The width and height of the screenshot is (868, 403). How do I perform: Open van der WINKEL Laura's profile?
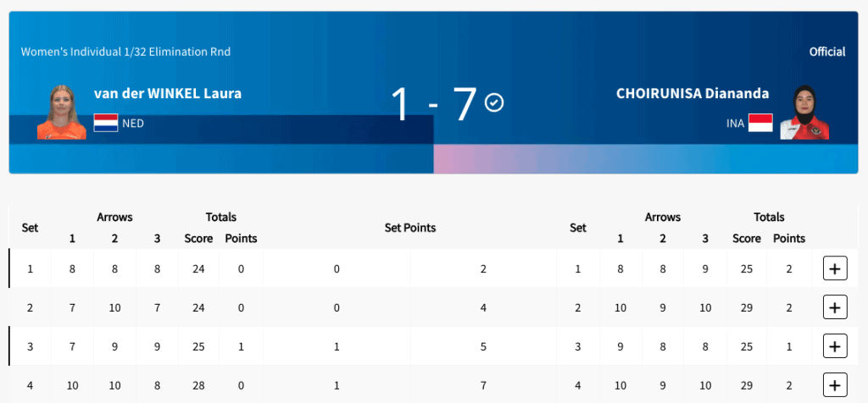[x=169, y=93]
